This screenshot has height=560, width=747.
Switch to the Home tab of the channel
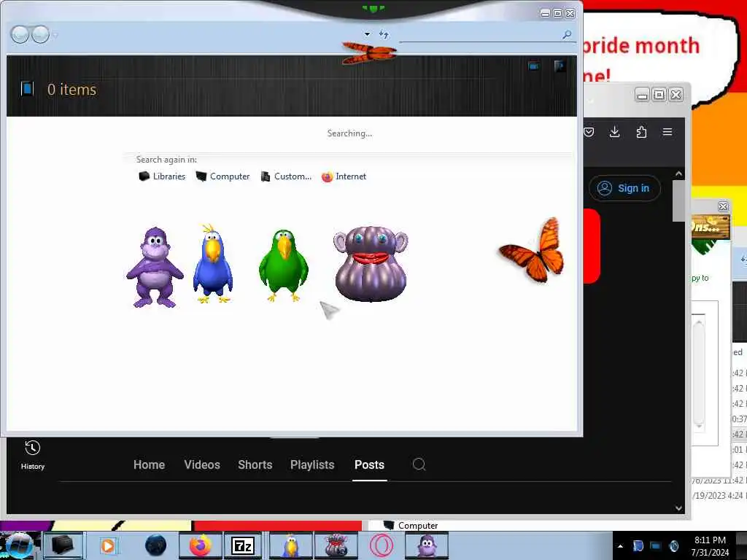point(149,464)
